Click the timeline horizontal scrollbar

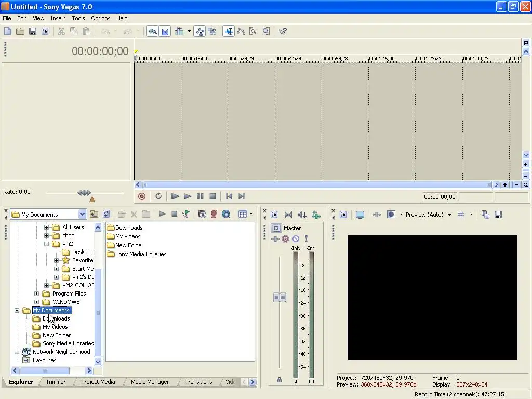(x=317, y=185)
